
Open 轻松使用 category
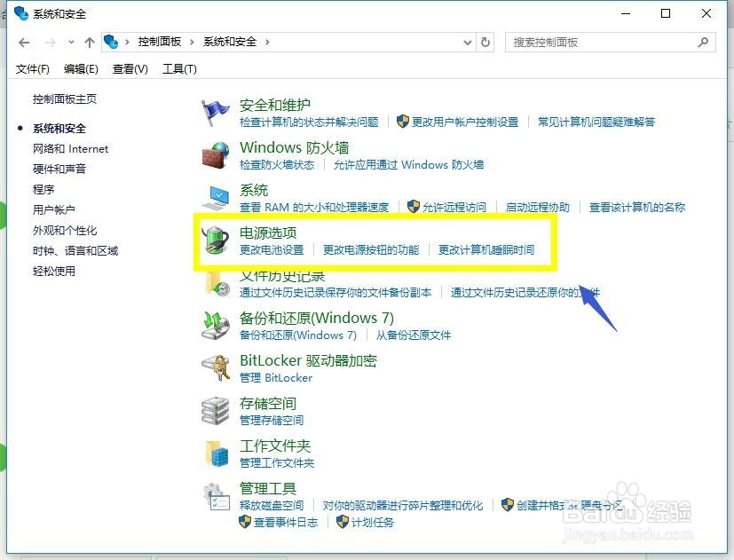(x=54, y=271)
